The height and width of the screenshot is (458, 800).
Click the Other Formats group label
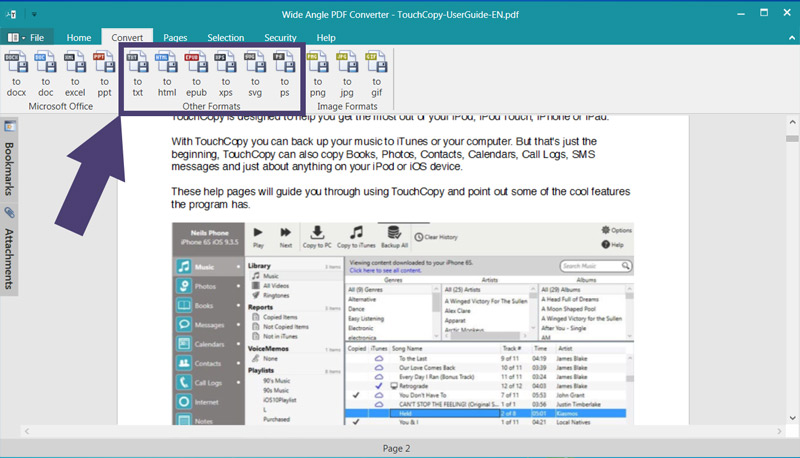(x=211, y=106)
